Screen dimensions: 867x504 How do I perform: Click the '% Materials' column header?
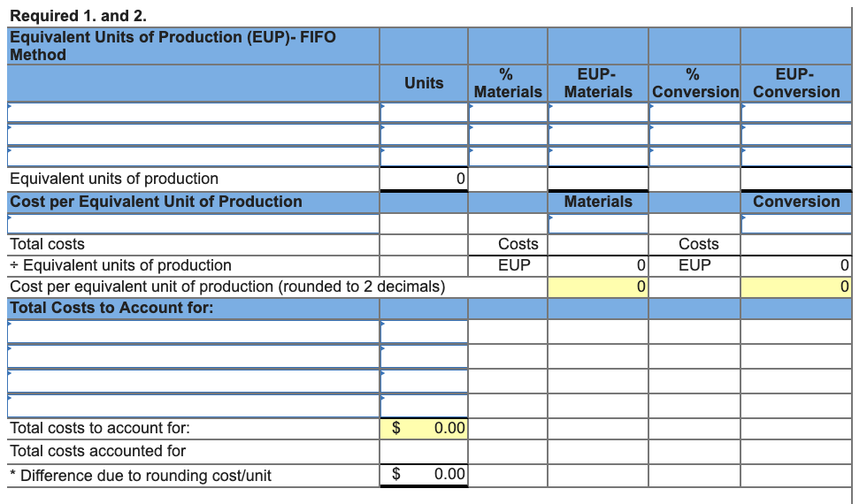point(508,83)
